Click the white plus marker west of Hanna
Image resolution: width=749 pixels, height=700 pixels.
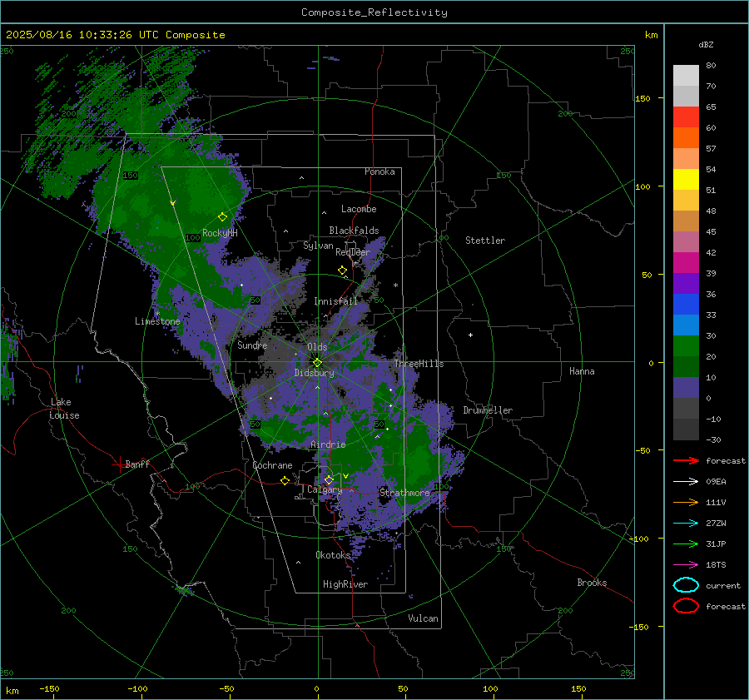[x=470, y=335]
